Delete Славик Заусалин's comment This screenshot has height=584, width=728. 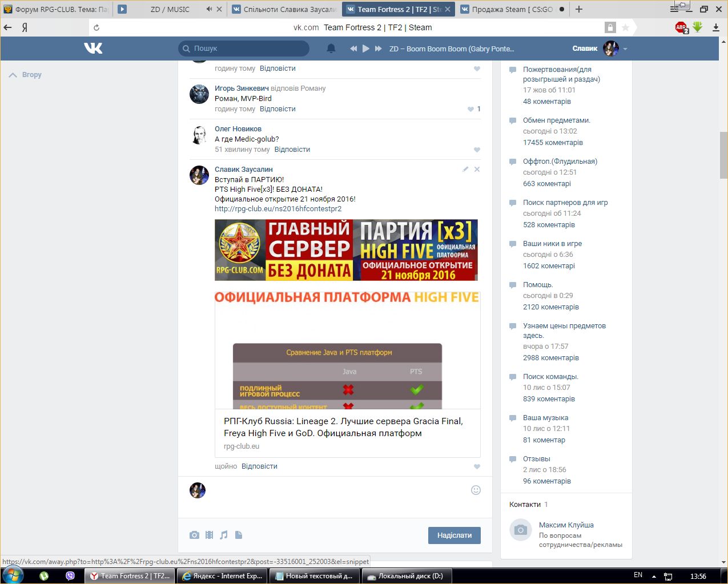(x=477, y=169)
